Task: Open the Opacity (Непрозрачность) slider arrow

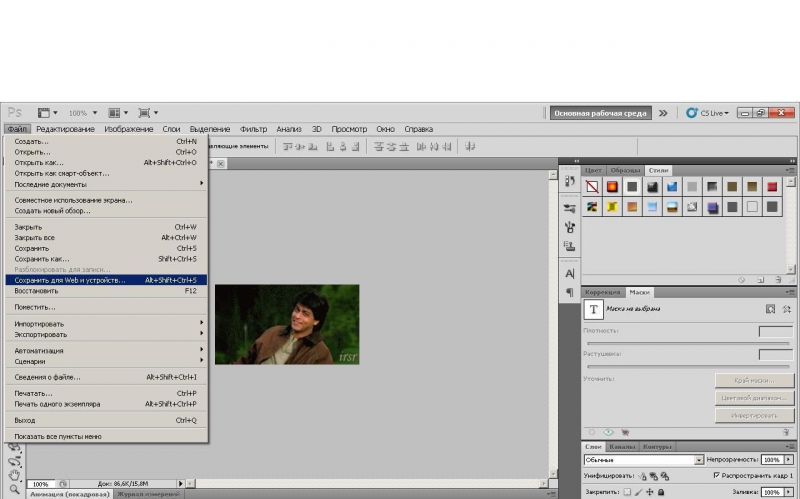Action: (789, 460)
